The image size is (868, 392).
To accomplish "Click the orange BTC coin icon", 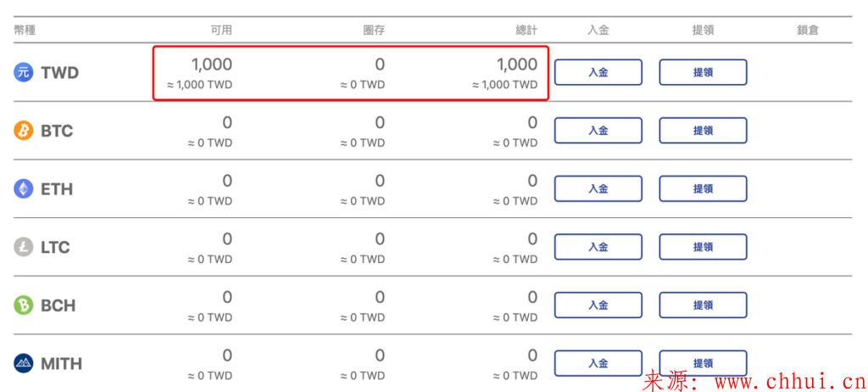I will click(x=24, y=131).
